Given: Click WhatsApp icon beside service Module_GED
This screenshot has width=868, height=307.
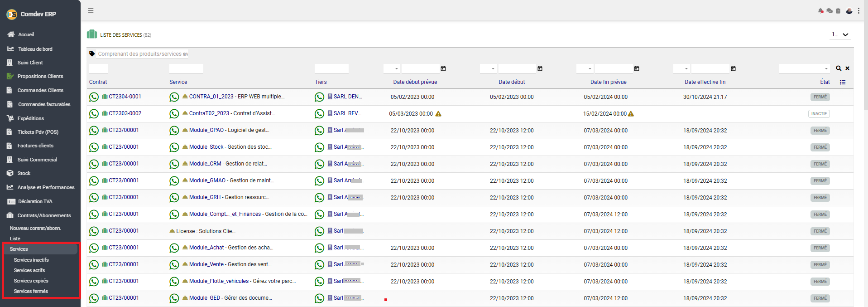Looking at the screenshot, I should click(x=174, y=298).
